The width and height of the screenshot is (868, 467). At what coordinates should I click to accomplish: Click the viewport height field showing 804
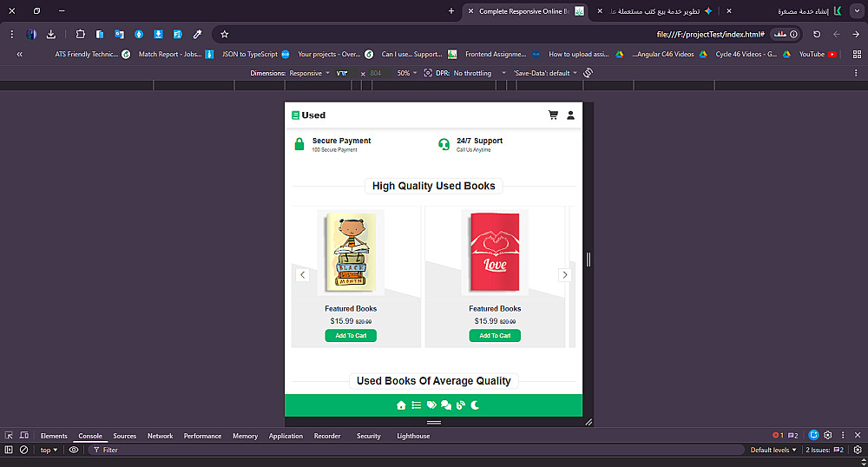(378, 73)
